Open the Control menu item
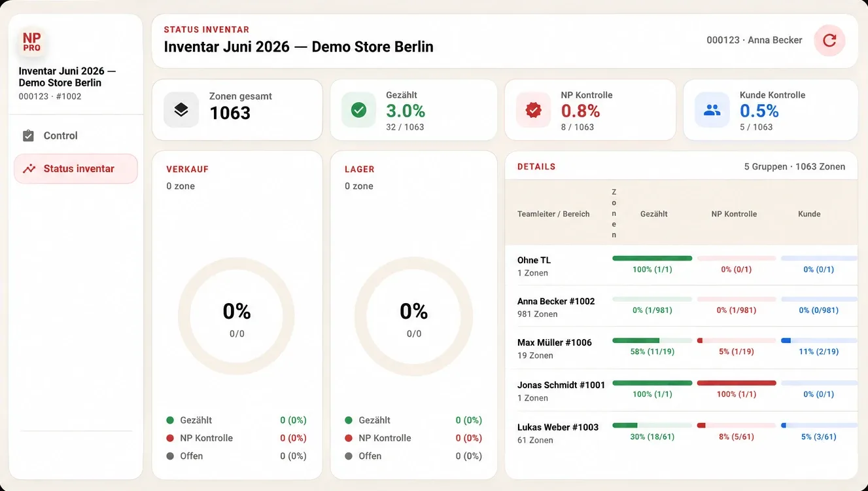Viewport: 868px width, 491px height. 76,136
